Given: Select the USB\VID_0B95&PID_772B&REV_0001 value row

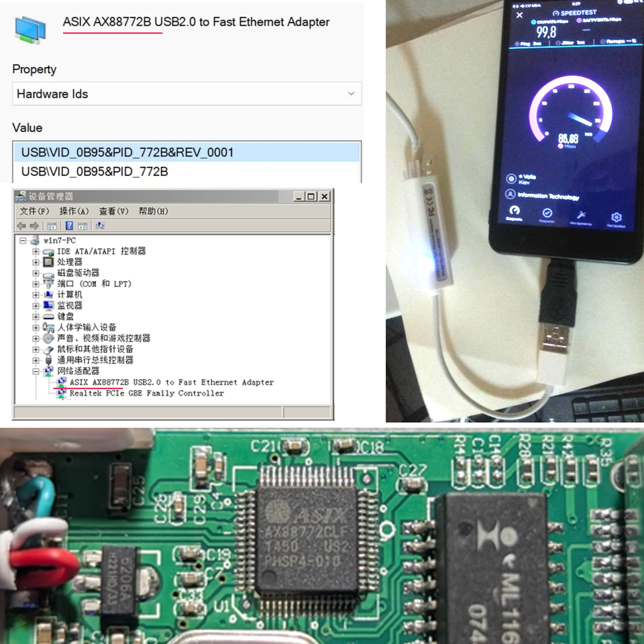Looking at the screenshot, I should coord(187,152).
